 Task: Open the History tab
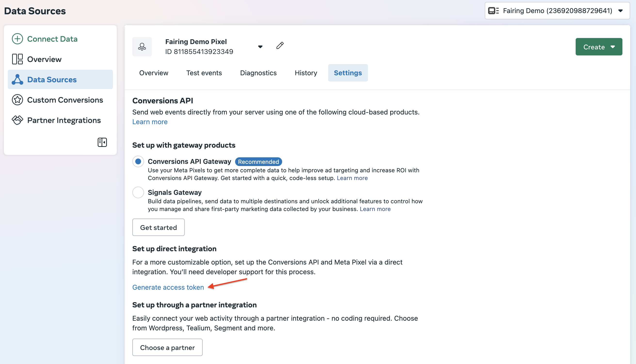click(306, 73)
